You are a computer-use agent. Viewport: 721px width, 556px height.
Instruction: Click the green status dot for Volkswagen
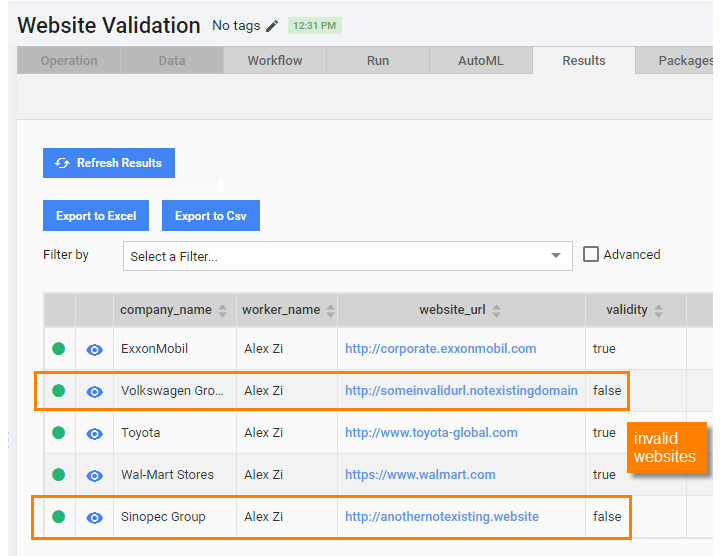pyautogui.click(x=58, y=391)
